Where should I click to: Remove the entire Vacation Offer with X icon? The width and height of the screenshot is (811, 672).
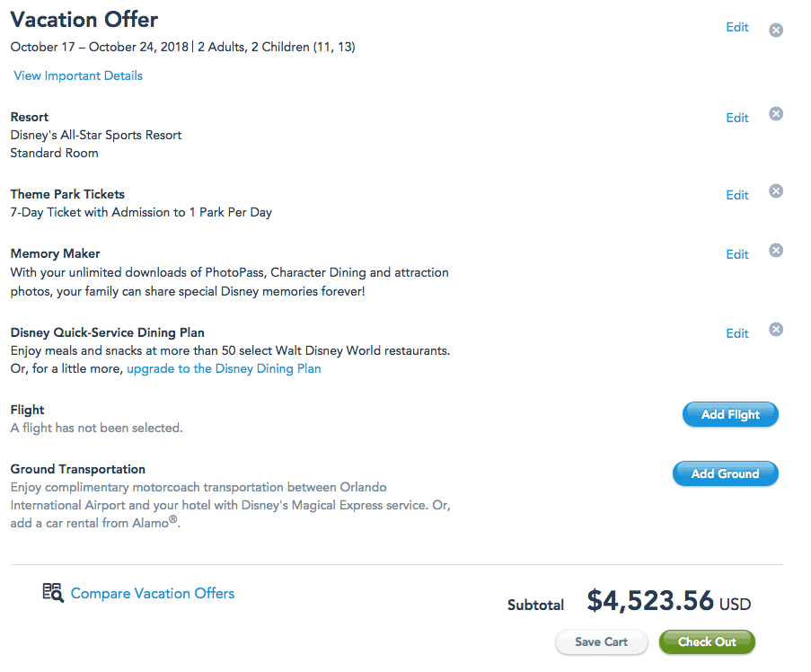tap(775, 30)
